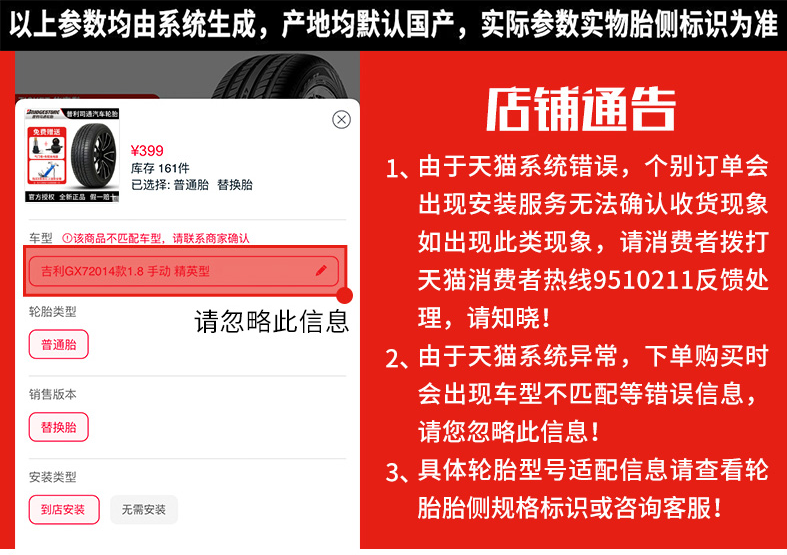Viewport: 787px width, 555px height.
Task: Open the tire product thumbnail image
Action: [x=72, y=155]
